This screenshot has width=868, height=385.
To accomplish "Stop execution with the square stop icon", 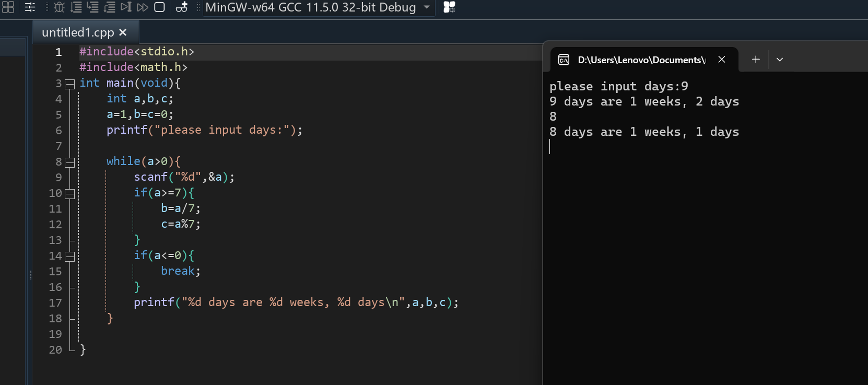I will click(160, 7).
